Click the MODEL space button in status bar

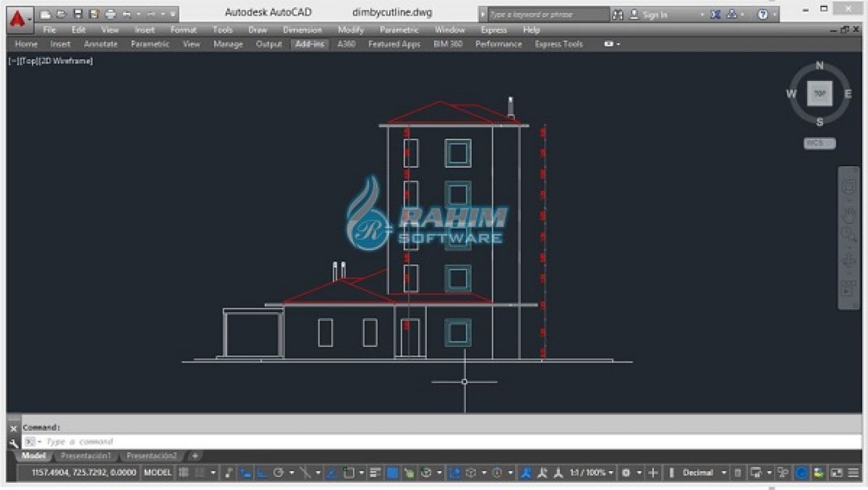(x=157, y=473)
